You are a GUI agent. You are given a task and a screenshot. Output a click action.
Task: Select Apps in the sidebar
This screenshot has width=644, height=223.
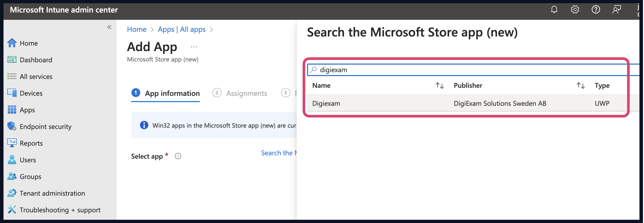pyautogui.click(x=27, y=110)
